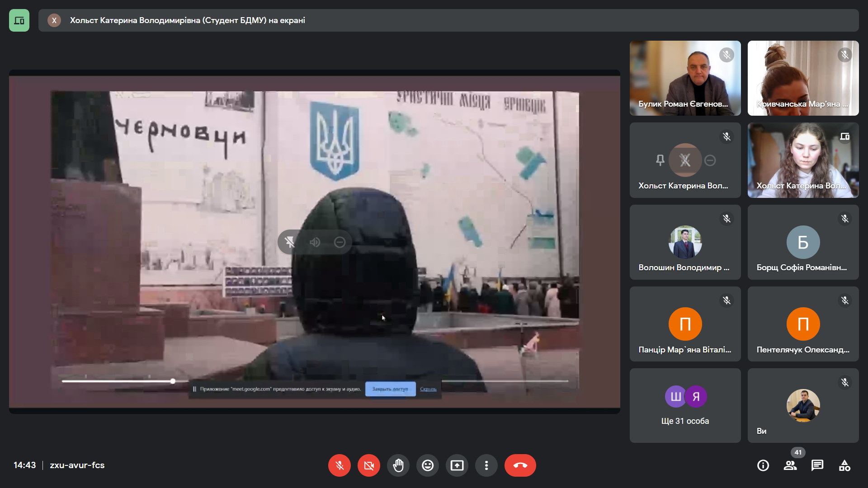
Task: Open the more options menu
Action: (486, 465)
